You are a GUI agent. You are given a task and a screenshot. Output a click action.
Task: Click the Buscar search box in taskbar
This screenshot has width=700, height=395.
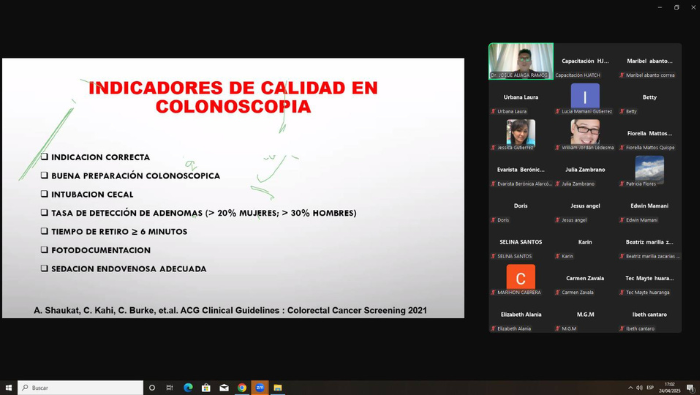pyautogui.click(x=80, y=387)
